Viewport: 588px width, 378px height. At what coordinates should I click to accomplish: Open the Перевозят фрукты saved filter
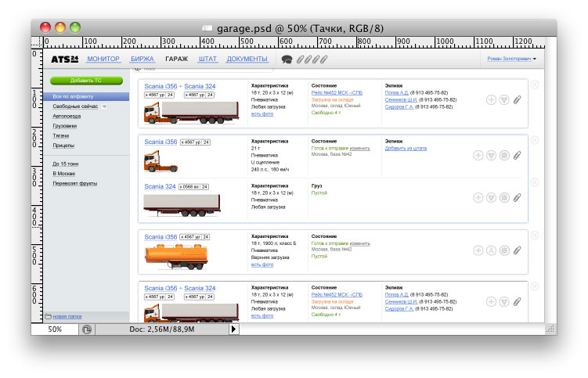pyautogui.click(x=75, y=183)
